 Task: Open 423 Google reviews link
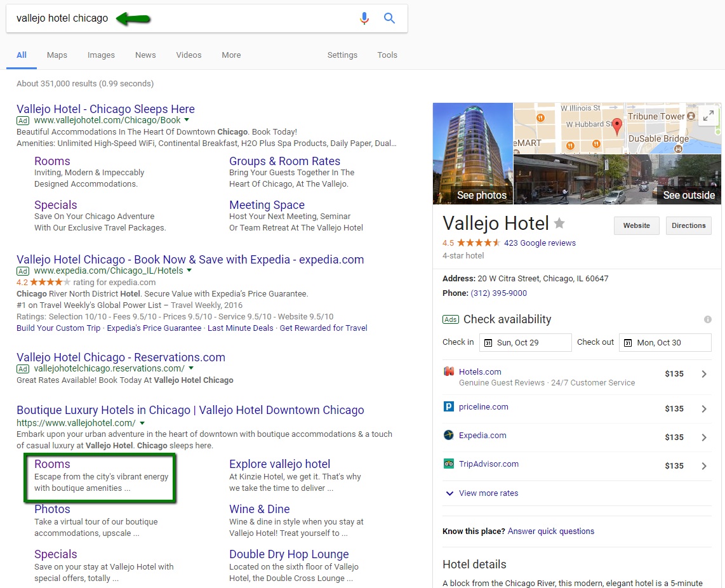pos(540,243)
